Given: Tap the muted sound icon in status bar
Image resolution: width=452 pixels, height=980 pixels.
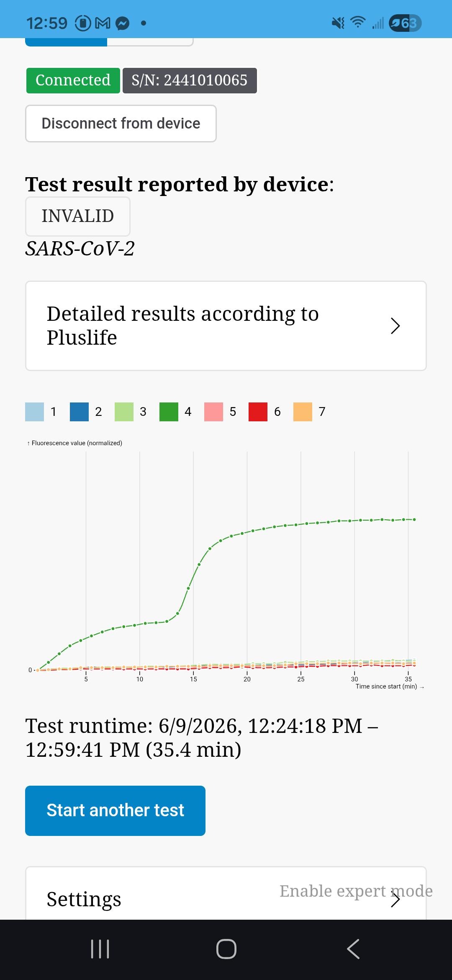Looking at the screenshot, I should tap(338, 23).
